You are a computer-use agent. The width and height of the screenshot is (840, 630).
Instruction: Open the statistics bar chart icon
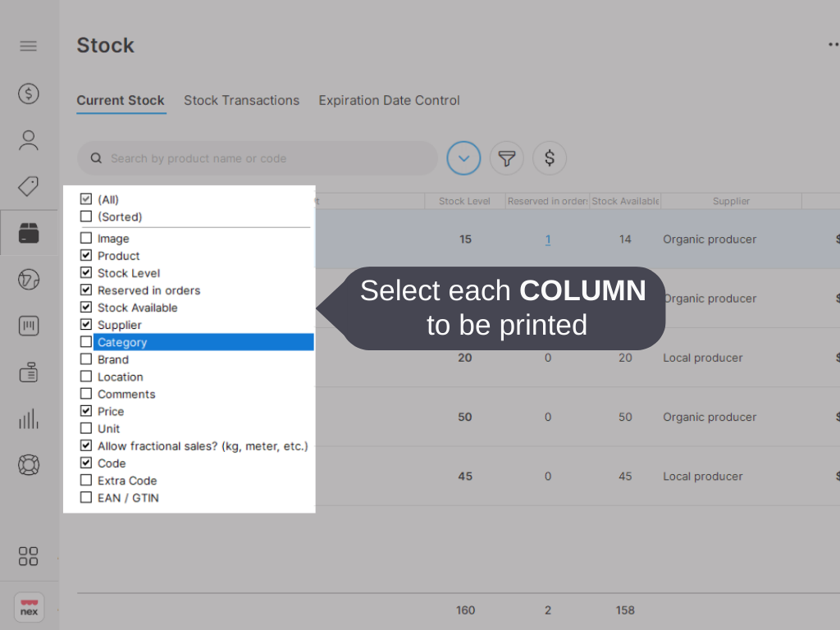(x=29, y=418)
